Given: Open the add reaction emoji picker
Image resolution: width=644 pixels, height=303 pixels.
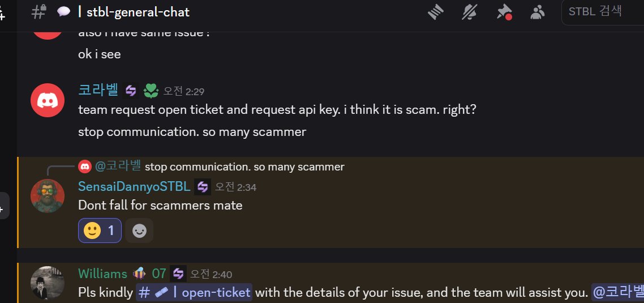Looking at the screenshot, I should (x=139, y=231).
